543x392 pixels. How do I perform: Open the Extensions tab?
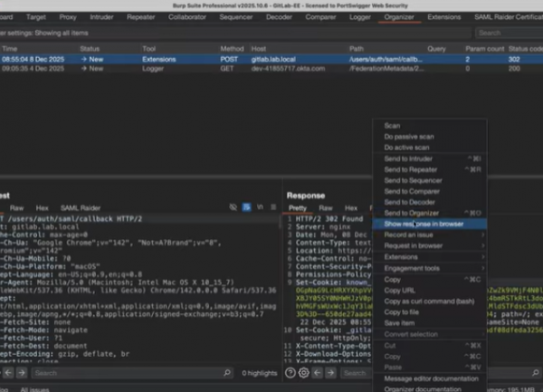[x=444, y=17]
